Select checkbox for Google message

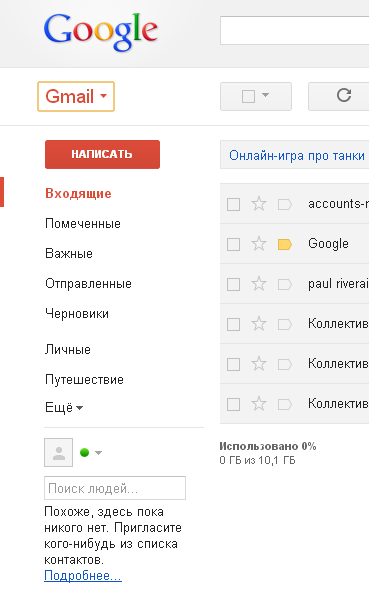click(x=233, y=244)
